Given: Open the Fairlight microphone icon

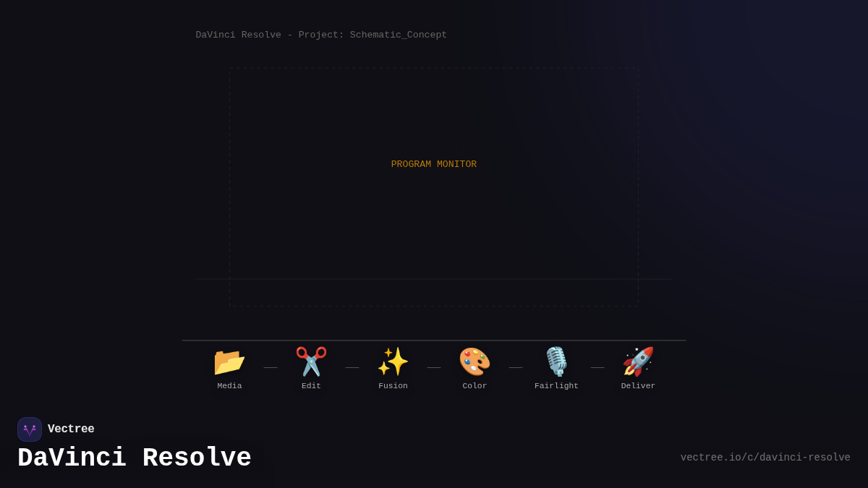Looking at the screenshot, I should 556,361.
